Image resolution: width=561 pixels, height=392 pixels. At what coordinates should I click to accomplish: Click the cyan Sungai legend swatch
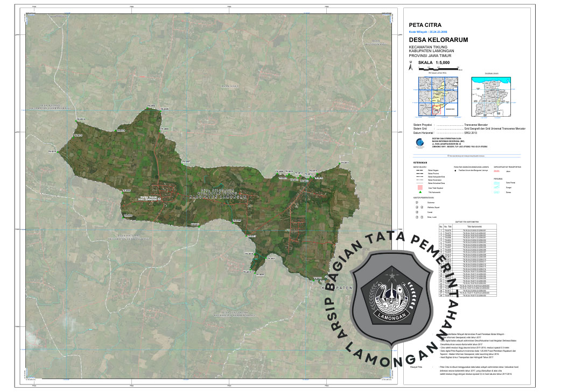(x=496, y=188)
